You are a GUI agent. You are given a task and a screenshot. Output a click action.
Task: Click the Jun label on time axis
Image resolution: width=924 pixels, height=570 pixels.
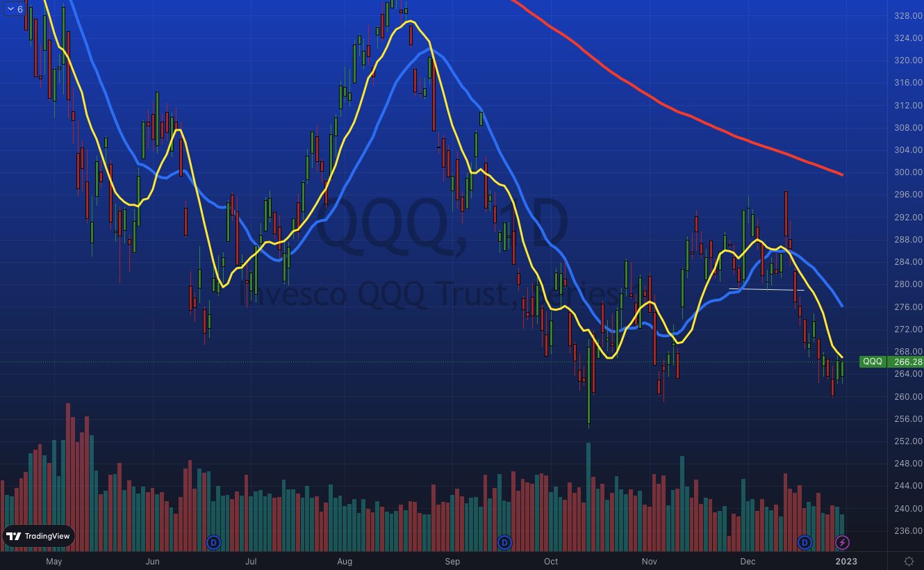click(152, 561)
